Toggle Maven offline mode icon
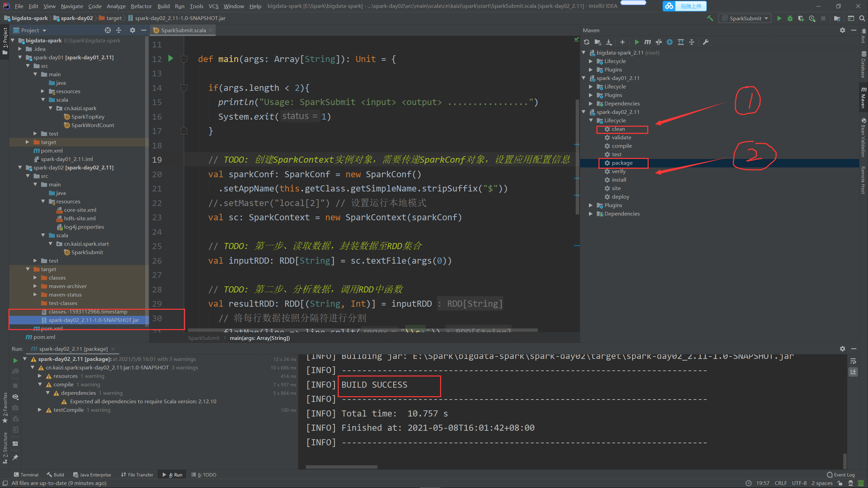 click(658, 42)
